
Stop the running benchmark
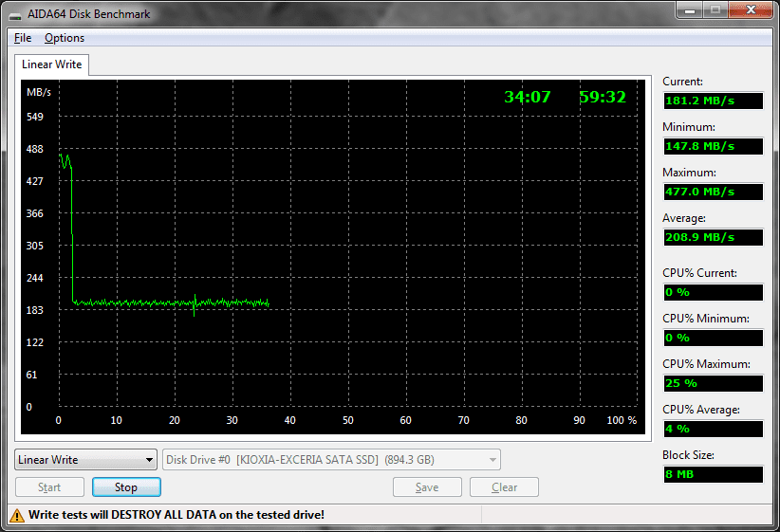[x=126, y=487]
